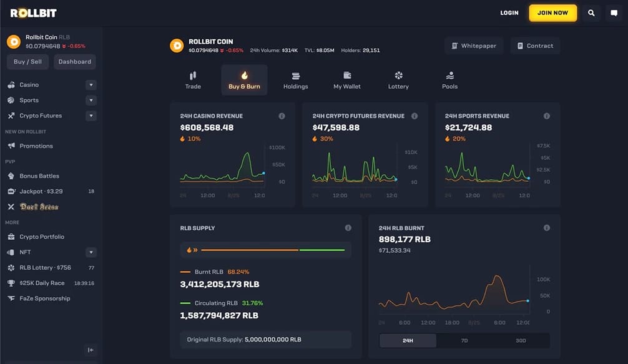Click the Original RLB Supply value
Screen dimensions: 628x364
point(273,340)
